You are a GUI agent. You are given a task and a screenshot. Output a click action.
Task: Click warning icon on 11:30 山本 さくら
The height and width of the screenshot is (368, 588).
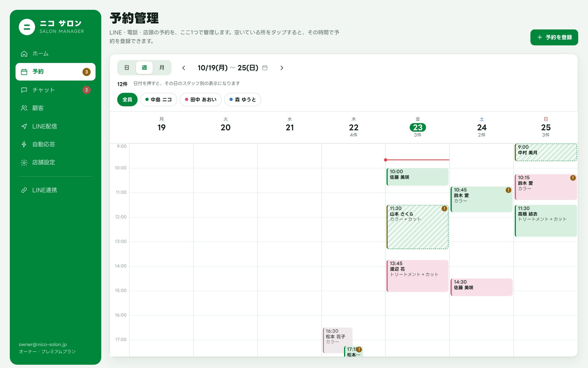(x=444, y=209)
